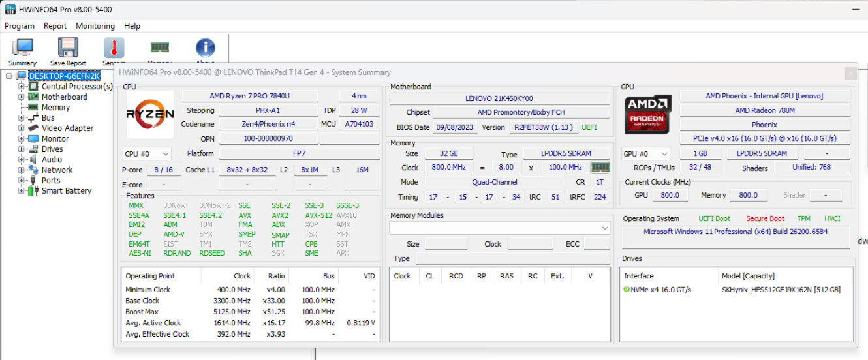
Task: Click the AMD Radeon 780M field
Action: point(765,110)
